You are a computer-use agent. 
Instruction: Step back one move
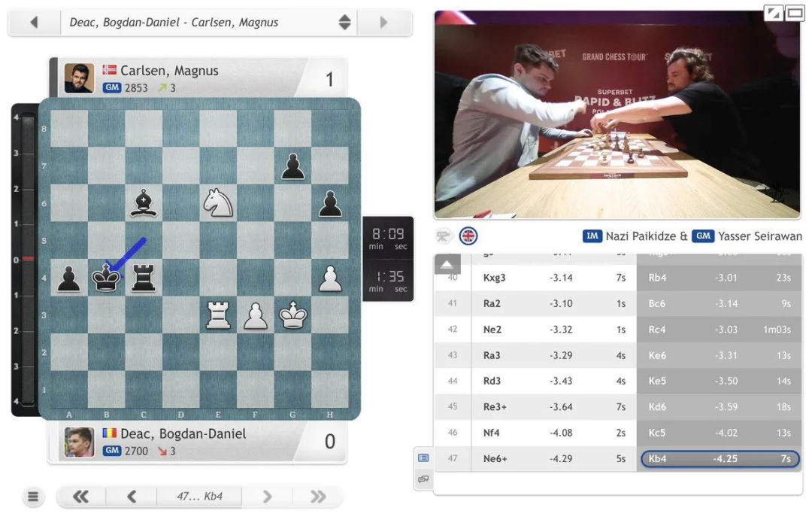[132, 497]
